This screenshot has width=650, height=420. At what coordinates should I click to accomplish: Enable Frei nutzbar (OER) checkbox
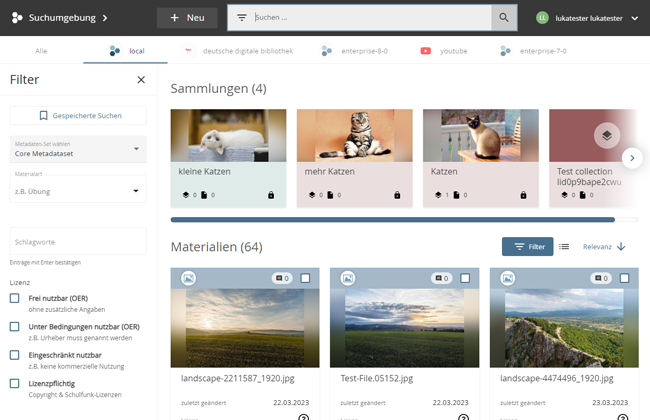[15, 298]
